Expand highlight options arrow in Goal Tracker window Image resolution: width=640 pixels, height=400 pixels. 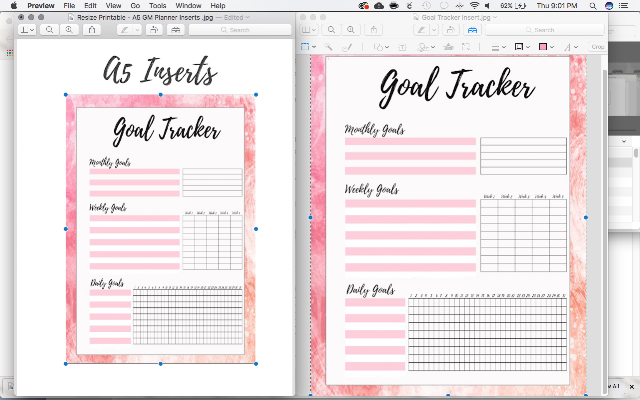[x=434, y=30]
